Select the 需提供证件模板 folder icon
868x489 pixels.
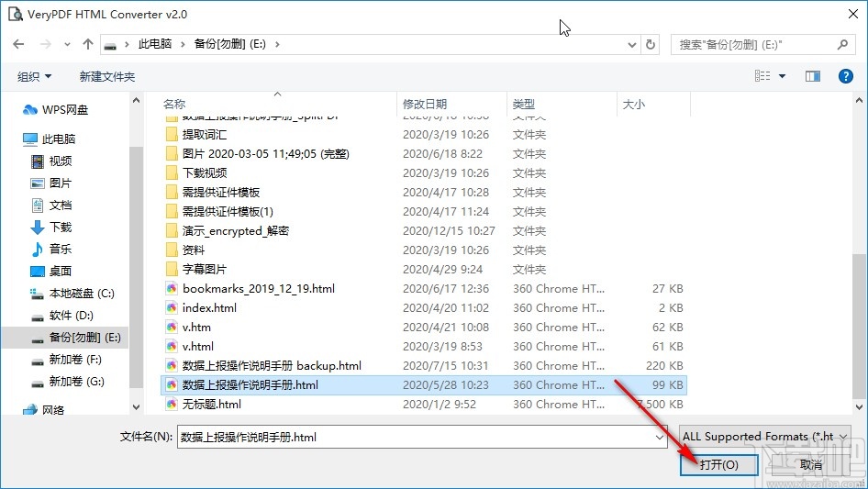(172, 192)
